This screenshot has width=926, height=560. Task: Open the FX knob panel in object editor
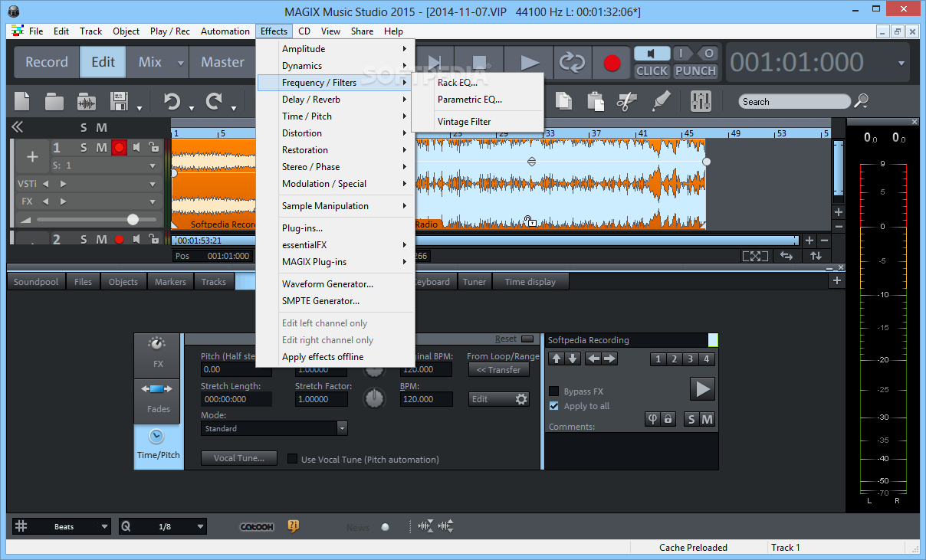pyautogui.click(x=157, y=354)
